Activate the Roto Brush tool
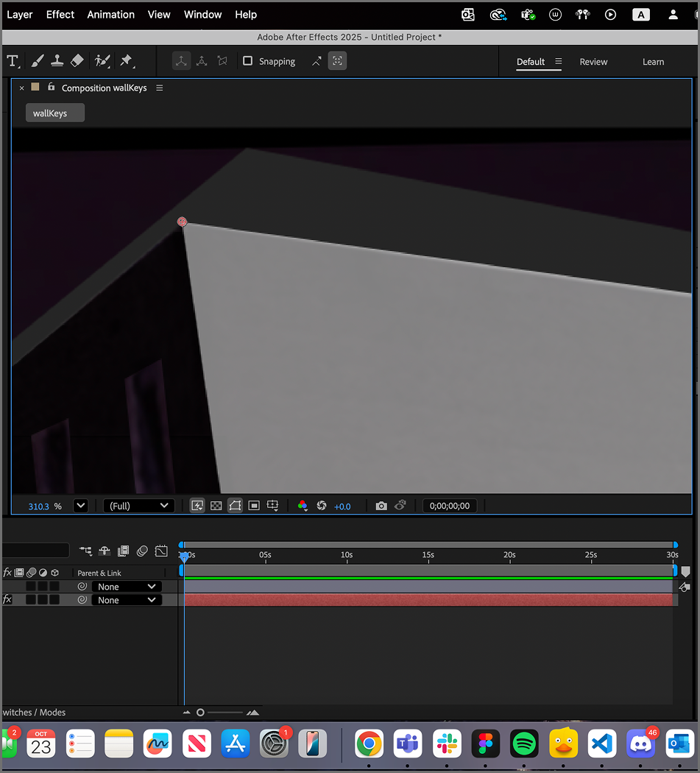700x773 pixels. (x=102, y=60)
